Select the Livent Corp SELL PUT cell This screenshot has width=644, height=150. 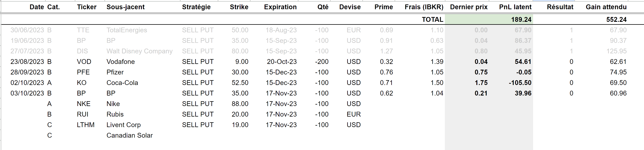click(x=198, y=125)
